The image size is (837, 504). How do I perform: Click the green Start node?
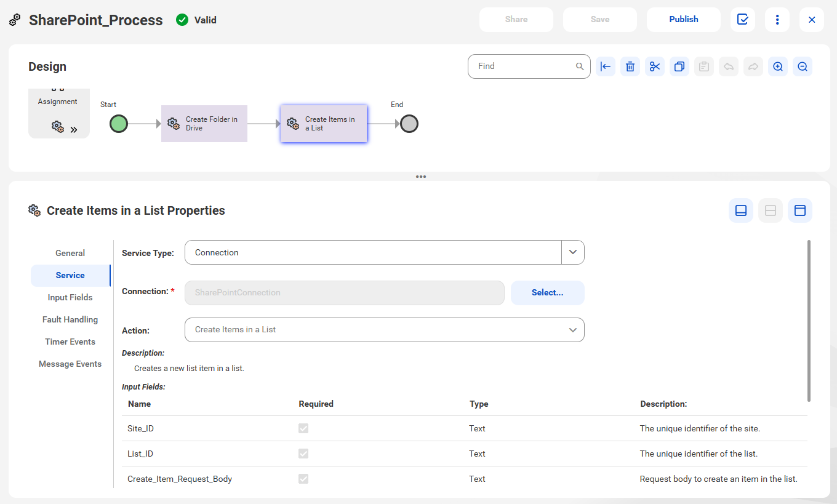pos(119,124)
